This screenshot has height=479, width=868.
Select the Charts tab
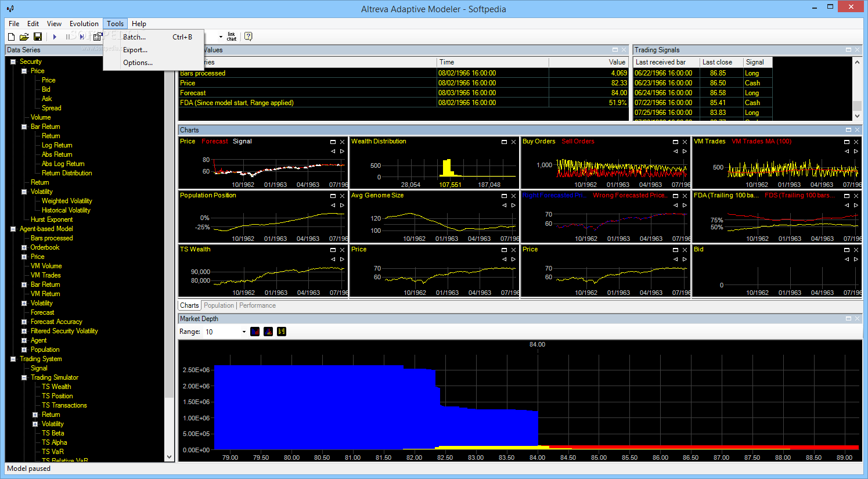[x=189, y=305]
